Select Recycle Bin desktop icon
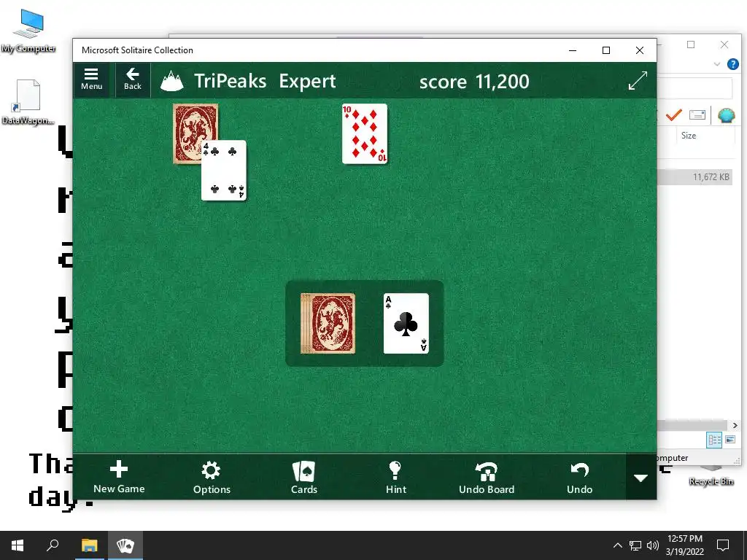 click(x=711, y=477)
